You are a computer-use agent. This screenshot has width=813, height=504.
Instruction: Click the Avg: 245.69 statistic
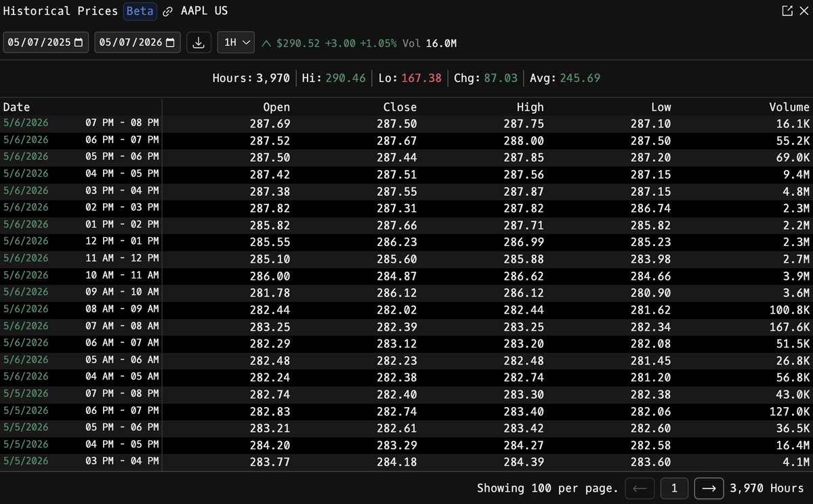[565, 79]
